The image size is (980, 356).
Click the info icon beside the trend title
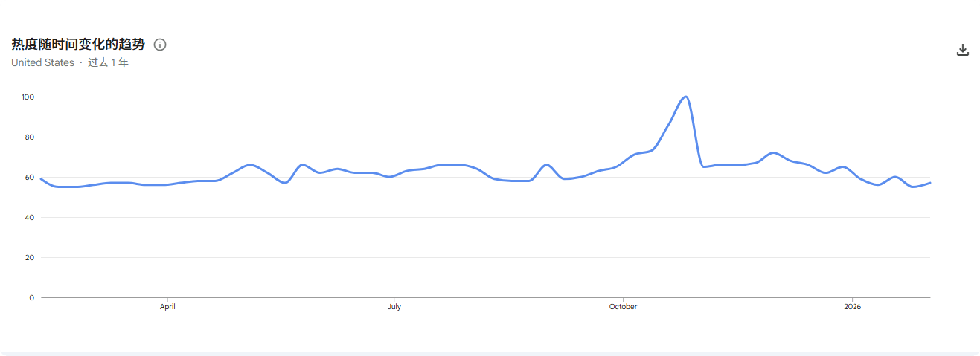(x=160, y=45)
